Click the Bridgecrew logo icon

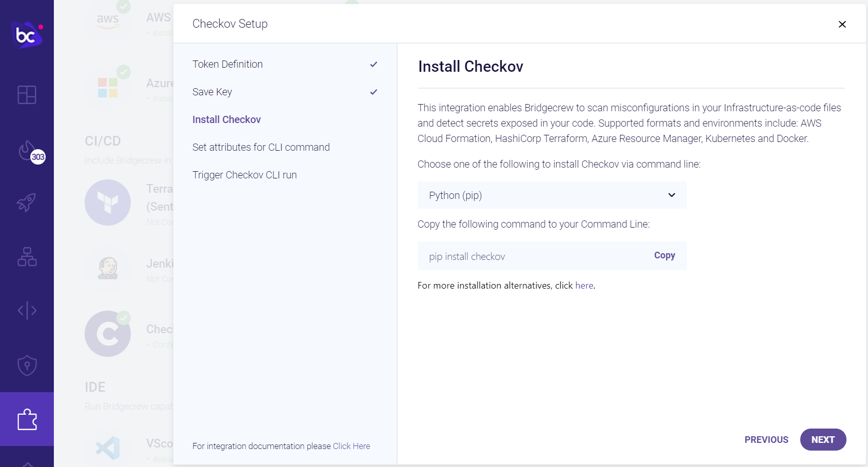[x=26, y=34]
